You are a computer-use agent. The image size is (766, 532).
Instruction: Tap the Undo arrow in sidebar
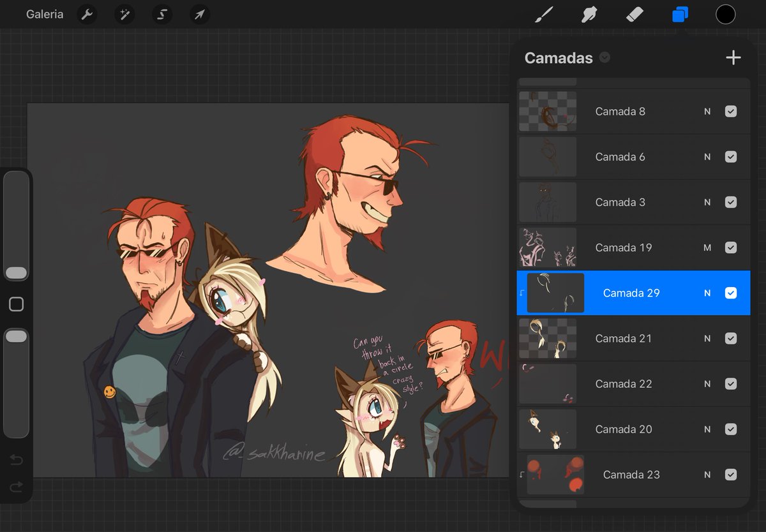pos(17,460)
